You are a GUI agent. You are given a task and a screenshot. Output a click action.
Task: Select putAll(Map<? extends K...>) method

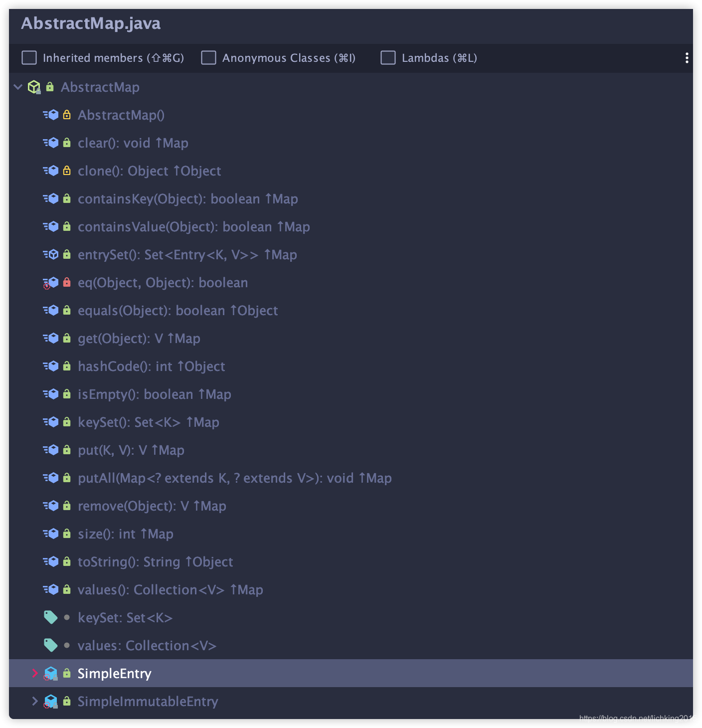coord(235,478)
